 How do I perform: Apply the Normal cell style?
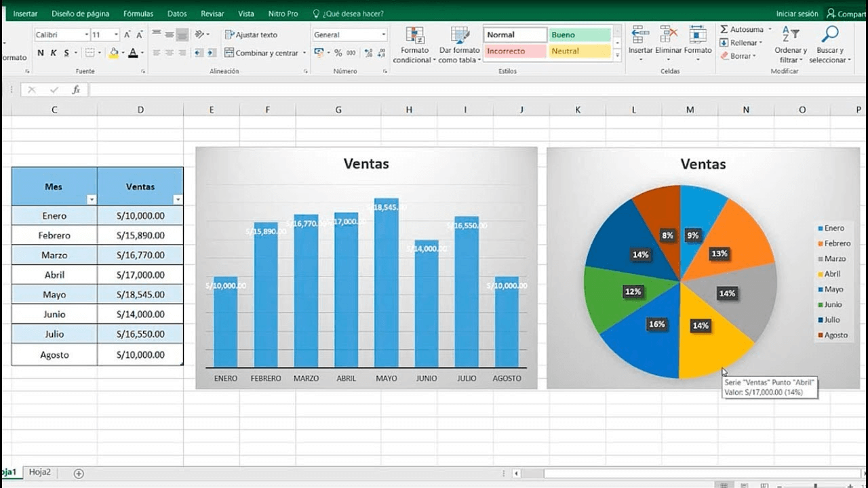tap(515, 35)
